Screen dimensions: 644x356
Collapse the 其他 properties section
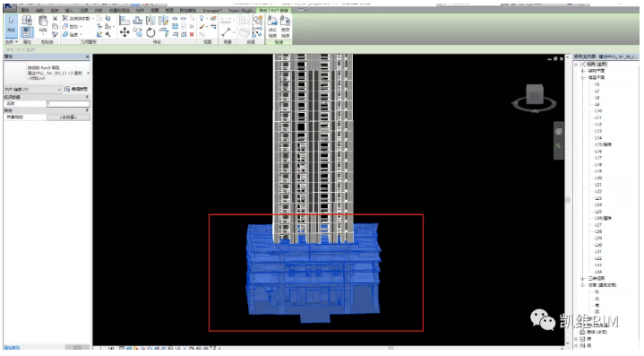tap(87, 110)
